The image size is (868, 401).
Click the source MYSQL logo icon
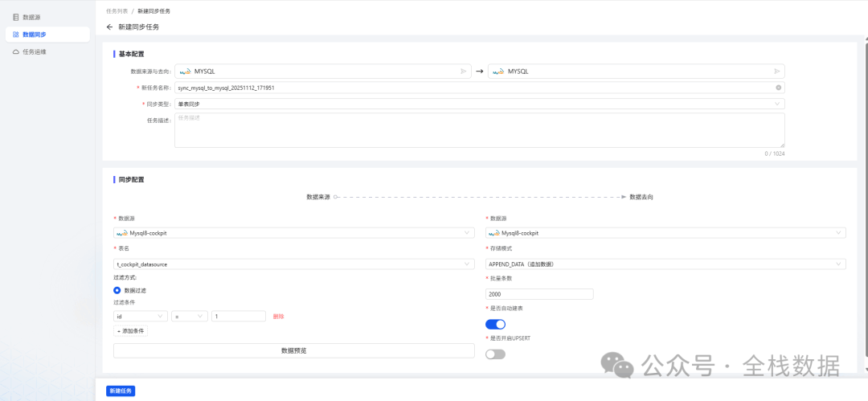pos(184,72)
